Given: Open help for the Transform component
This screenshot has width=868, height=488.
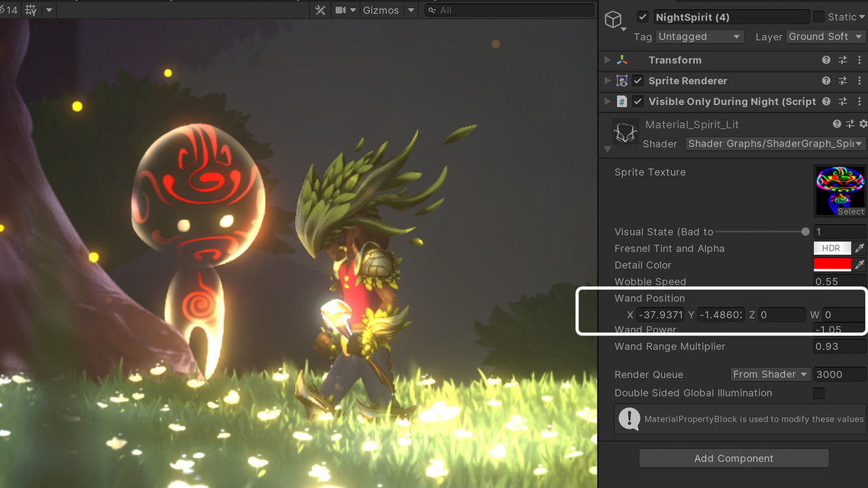Looking at the screenshot, I should click(x=826, y=60).
